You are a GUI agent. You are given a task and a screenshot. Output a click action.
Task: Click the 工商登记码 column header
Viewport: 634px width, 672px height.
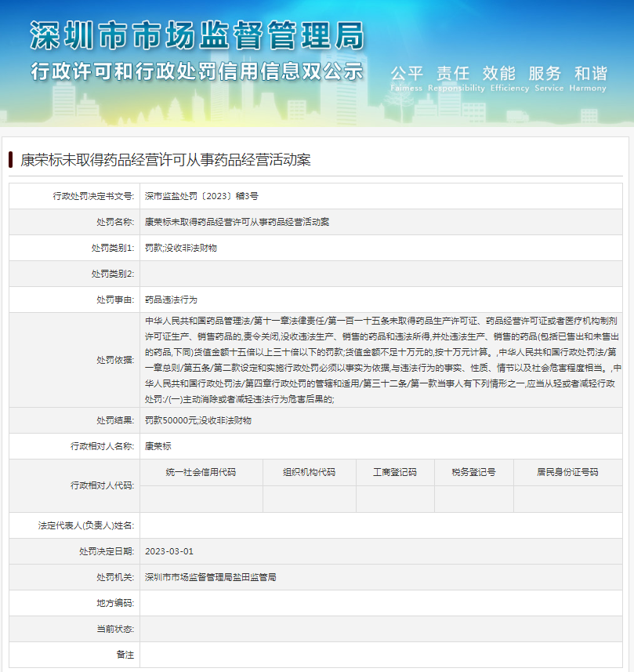[394, 472]
